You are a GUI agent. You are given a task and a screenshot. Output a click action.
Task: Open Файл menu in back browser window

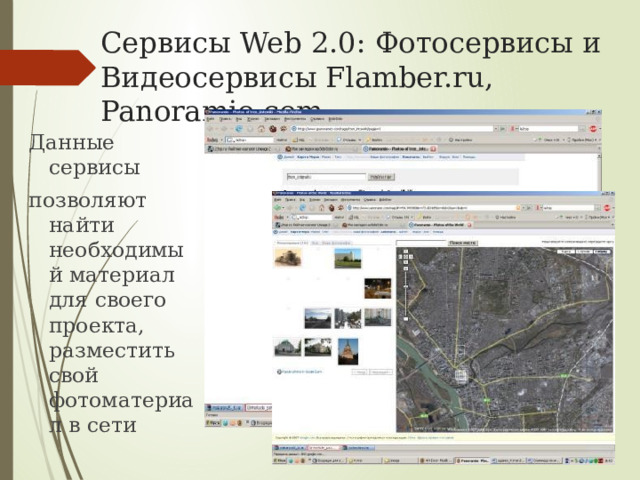(210, 119)
